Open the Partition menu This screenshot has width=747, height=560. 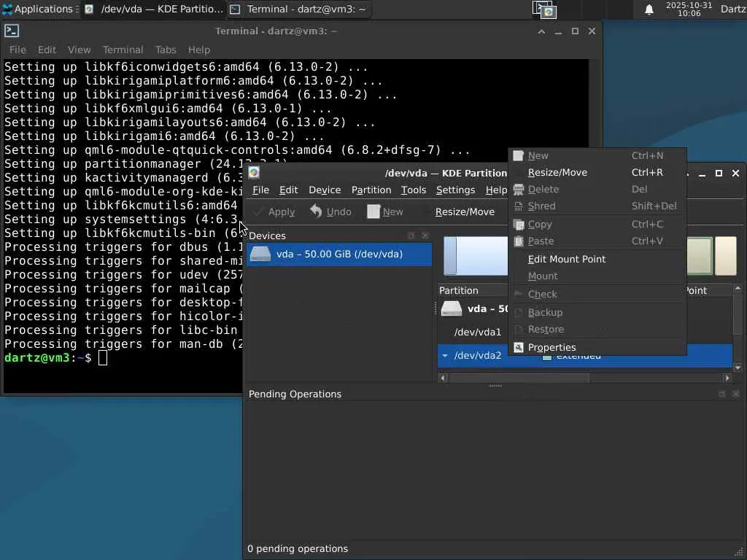[x=371, y=190]
